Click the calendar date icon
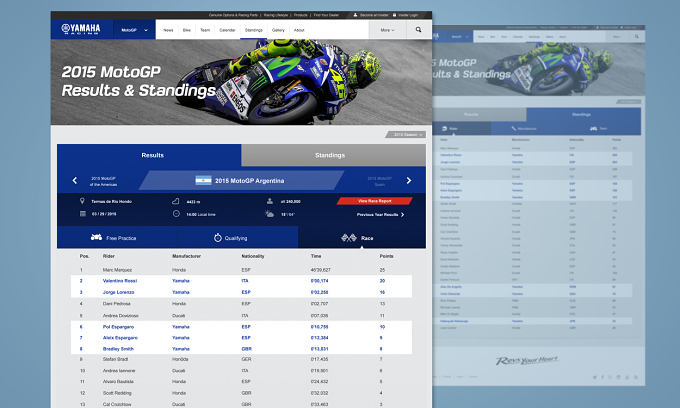The image size is (680, 408). click(82, 214)
